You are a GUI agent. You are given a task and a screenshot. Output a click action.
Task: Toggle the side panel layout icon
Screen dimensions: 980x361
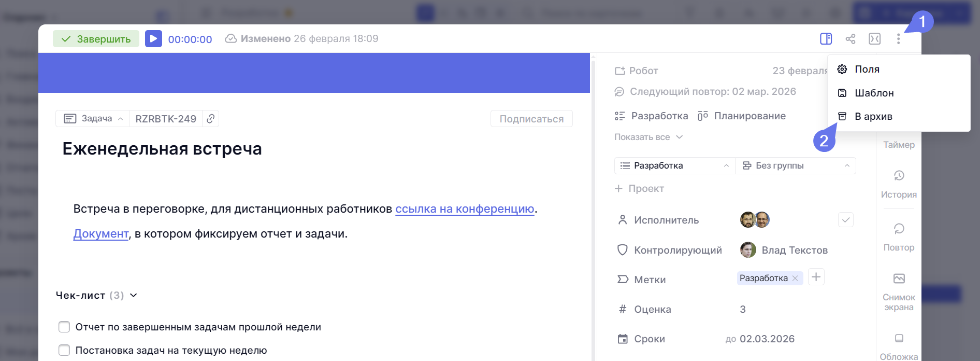pos(826,39)
